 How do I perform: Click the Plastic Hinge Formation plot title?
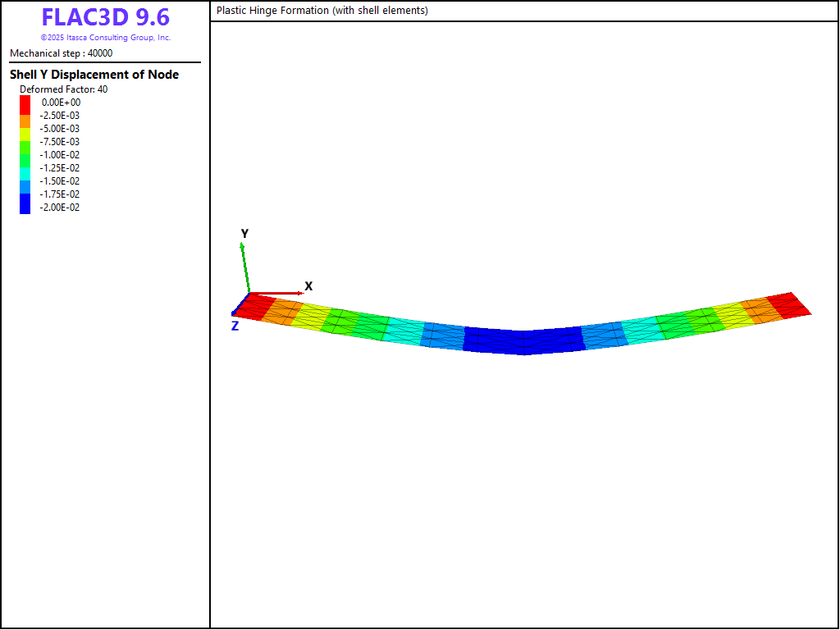[322, 11]
